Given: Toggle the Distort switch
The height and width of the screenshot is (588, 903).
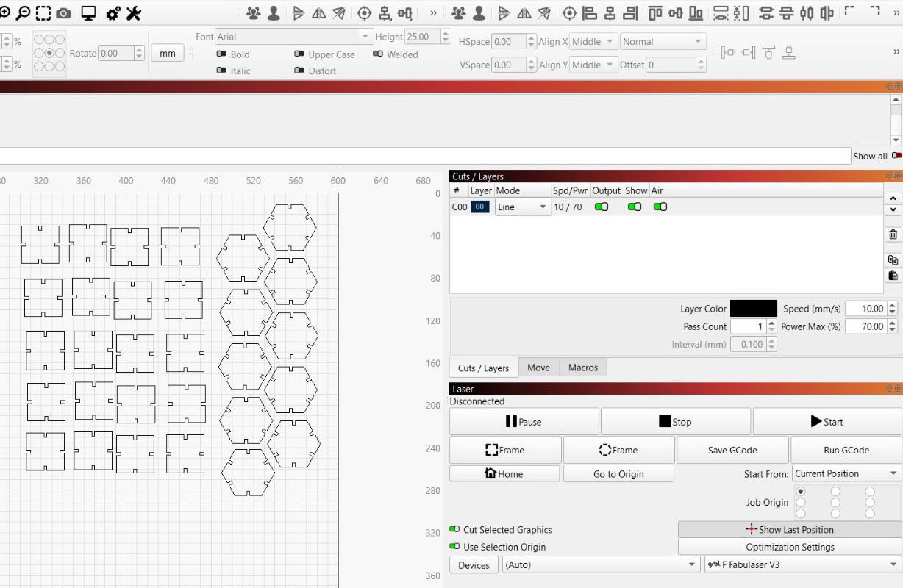Looking at the screenshot, I should tap(299, 71).
